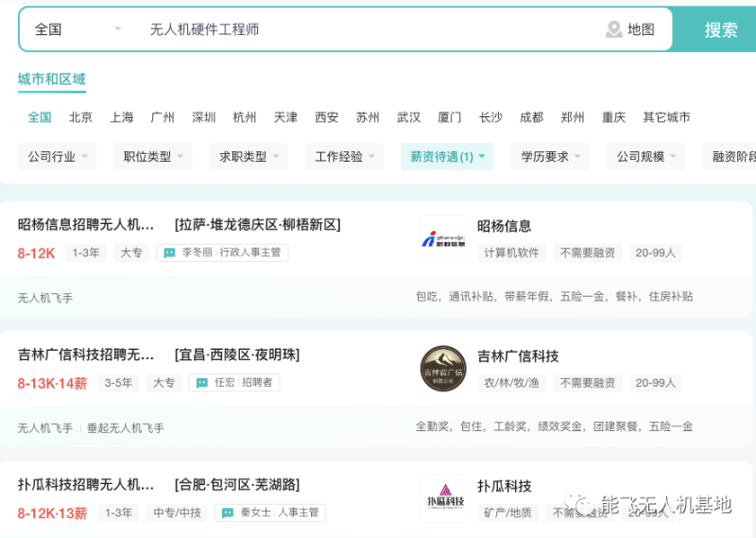Click chat icon next to 任宏
This screenshot has height=538, width=756.
point(202,383)
